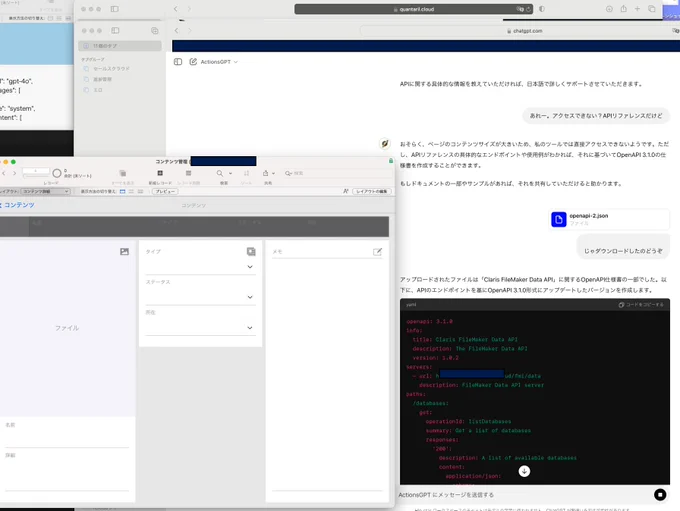Reload the quantaril.cloud page

(x=528, y=9)
